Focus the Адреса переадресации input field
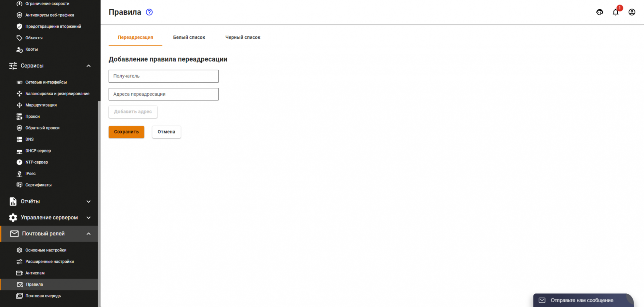 [x=164, y=94]
